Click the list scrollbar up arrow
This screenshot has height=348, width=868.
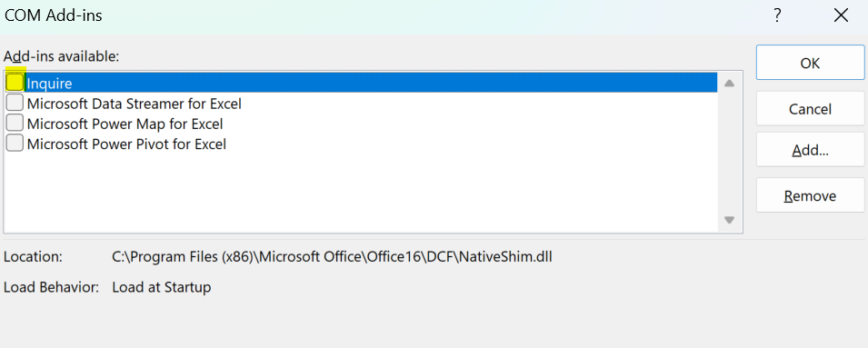(729, 84)
